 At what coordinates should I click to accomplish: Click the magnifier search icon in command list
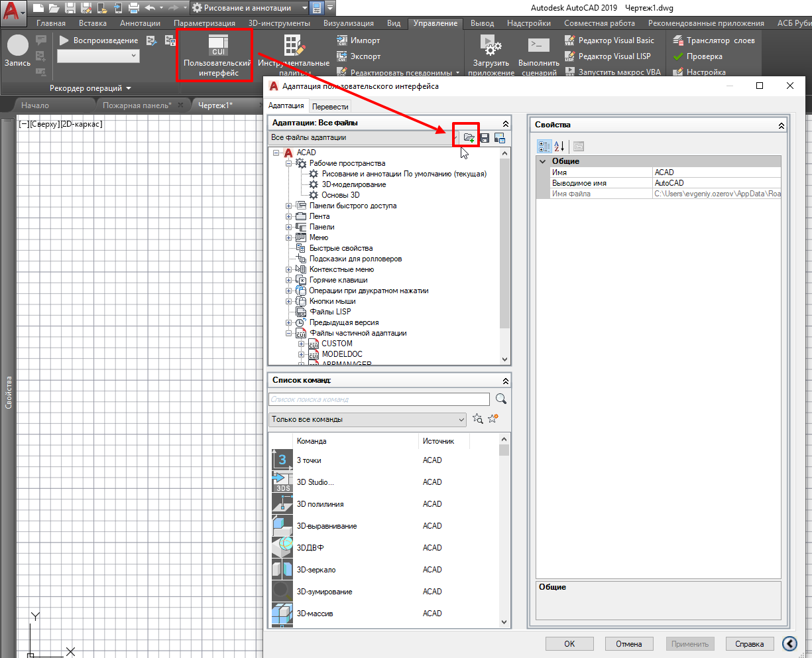(501, 399)
